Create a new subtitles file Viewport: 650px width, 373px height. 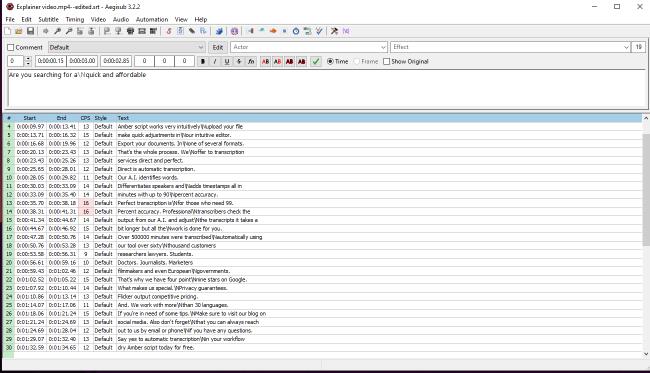click(7, 31)
